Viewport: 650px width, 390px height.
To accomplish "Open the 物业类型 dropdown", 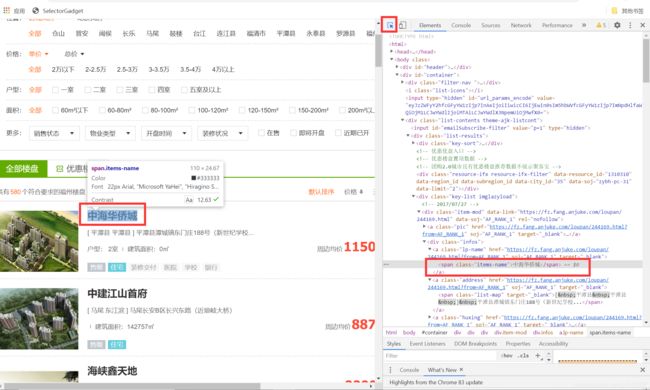I will coord(110,133).
